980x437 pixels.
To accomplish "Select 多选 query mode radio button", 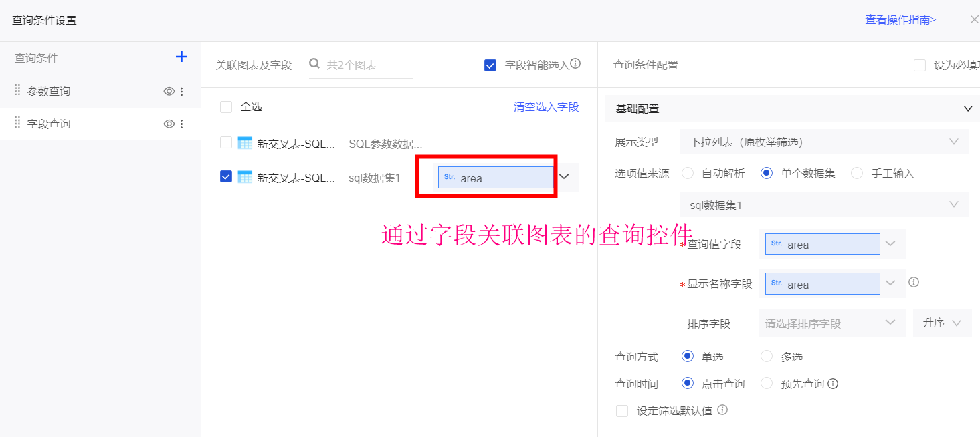I will [x=767, y=357].
